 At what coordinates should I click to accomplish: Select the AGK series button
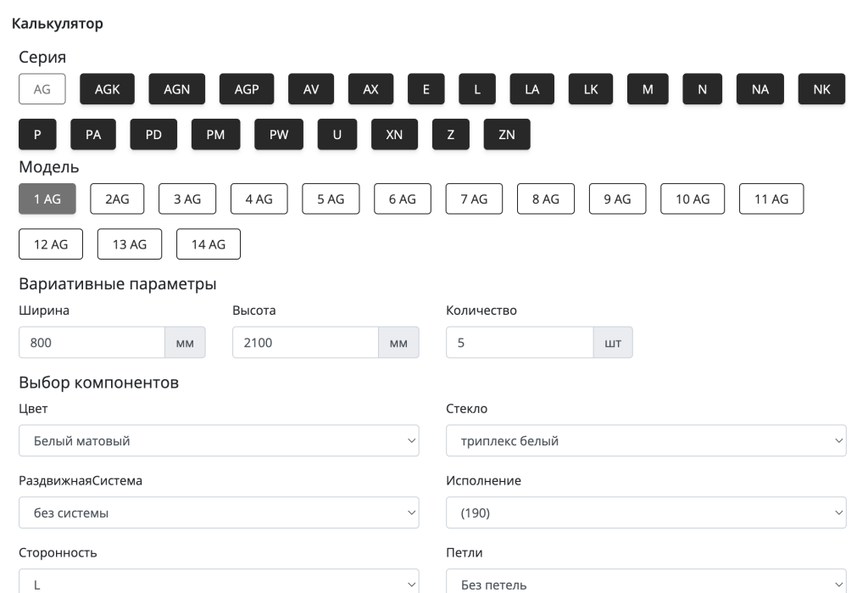[107, 89]
